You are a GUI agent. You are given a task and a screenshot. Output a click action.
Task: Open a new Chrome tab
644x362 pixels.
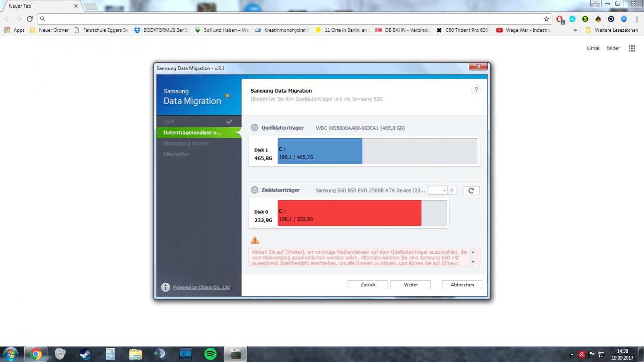pyautogui.click(x=91, y=6)
